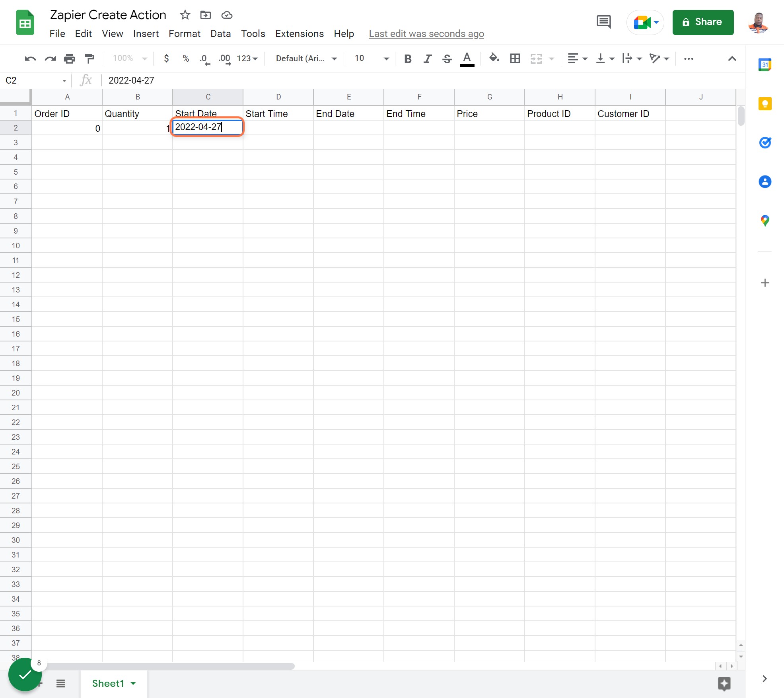Click the Print icon
784x698 pixels.
tap(70, 58)
